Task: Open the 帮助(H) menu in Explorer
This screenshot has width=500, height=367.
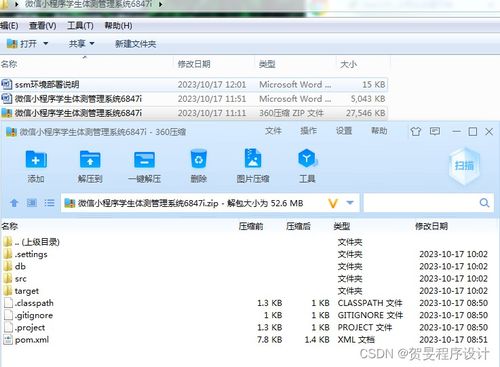Action: click(x=118, y=26)
